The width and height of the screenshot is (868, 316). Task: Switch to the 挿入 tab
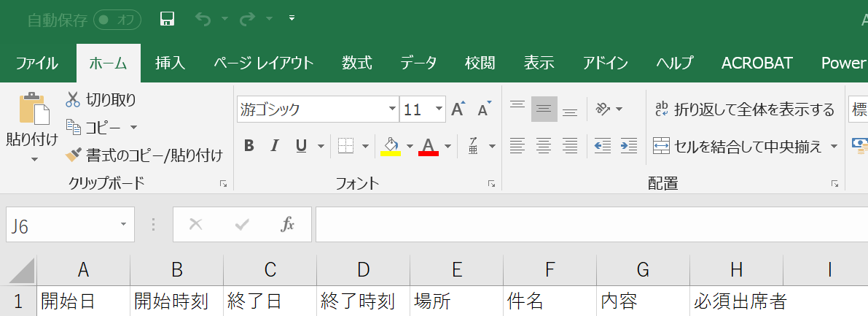click(170, 63)
